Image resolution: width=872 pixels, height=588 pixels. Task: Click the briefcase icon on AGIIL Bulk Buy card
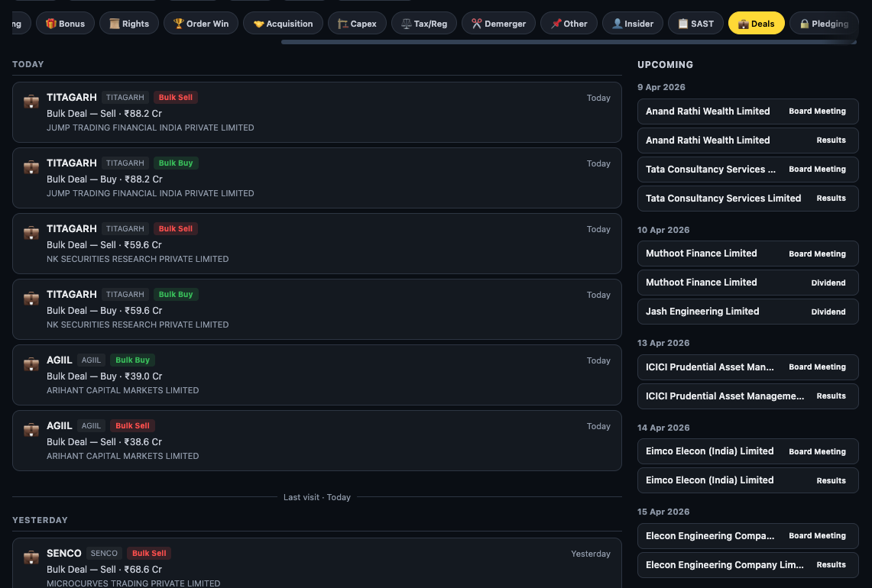[31, 365]
